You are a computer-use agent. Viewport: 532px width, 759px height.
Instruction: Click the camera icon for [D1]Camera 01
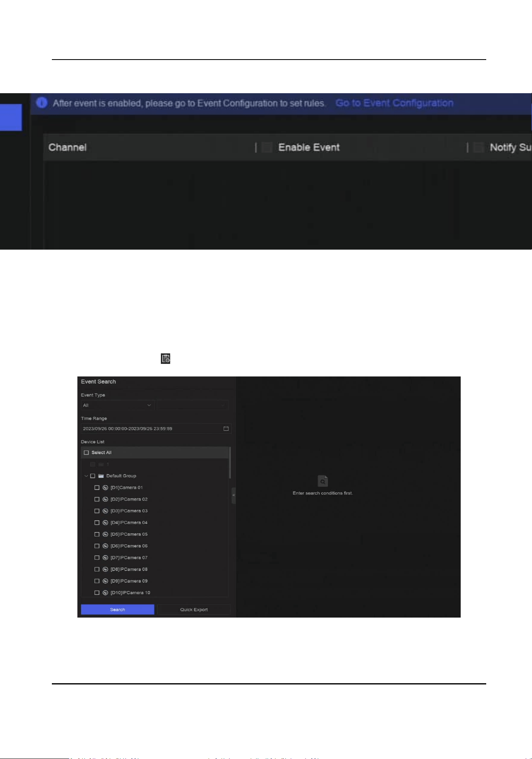pos(105,487)
